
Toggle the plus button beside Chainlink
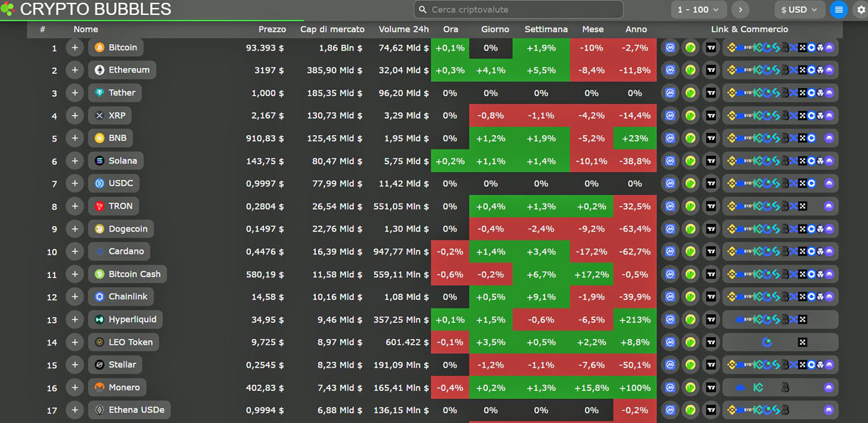pyautogui.click(x=75, y=296)
